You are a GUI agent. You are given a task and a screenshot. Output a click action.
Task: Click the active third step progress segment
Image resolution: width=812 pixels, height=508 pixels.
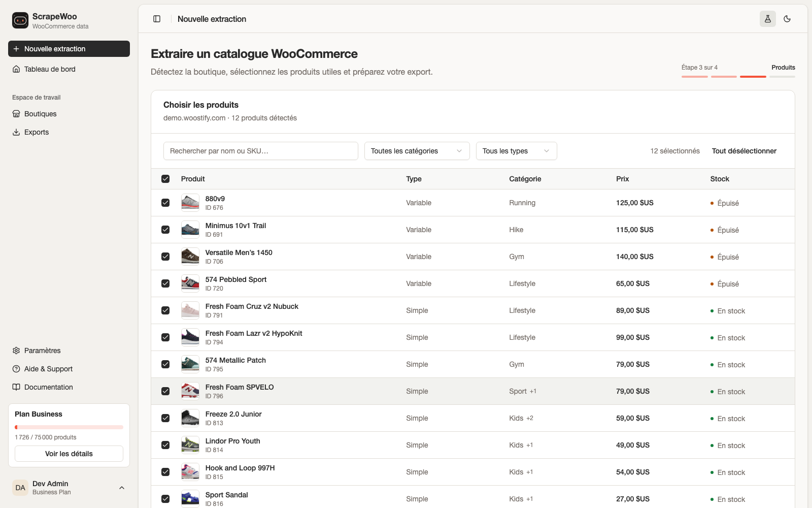pyautogui.click(x=753, y=77)
